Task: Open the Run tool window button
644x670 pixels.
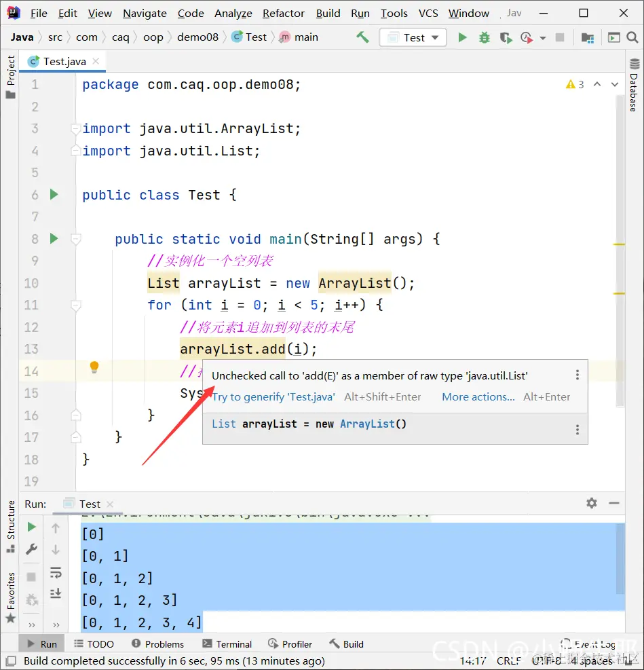Action: (x=42, y=644)
